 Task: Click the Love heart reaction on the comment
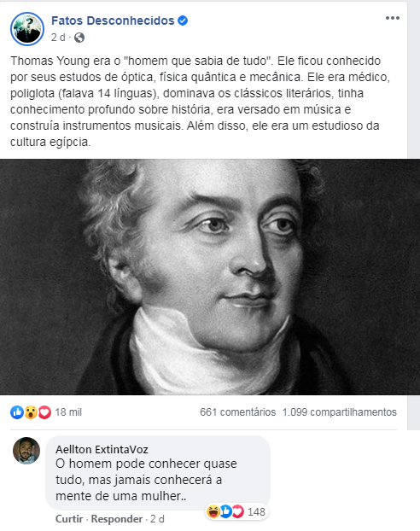click(x=238, y=511)
